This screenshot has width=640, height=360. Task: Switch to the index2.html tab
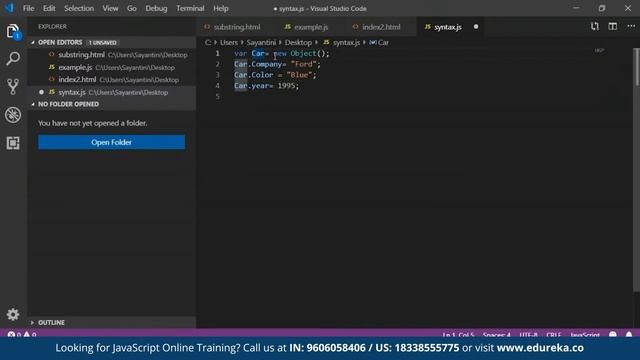point(381,27)
